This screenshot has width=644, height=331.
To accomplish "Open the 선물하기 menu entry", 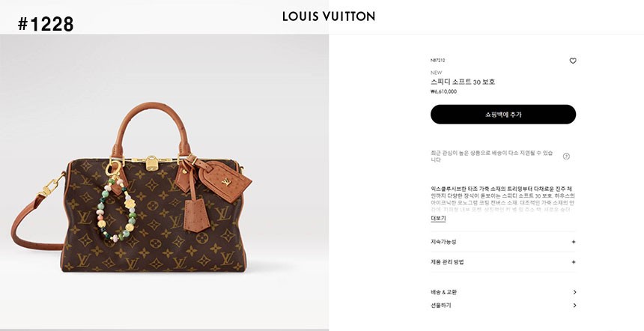I will click(441, 305).
